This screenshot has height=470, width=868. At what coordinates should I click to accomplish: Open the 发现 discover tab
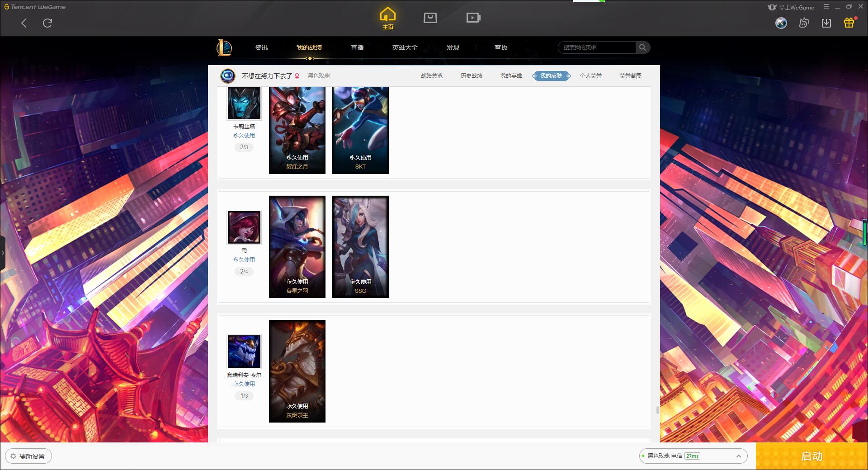tap(453, 47)
